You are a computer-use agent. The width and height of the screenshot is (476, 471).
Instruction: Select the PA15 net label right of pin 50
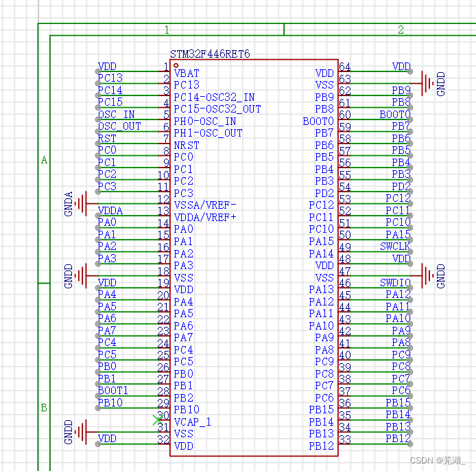pos(398,234)
